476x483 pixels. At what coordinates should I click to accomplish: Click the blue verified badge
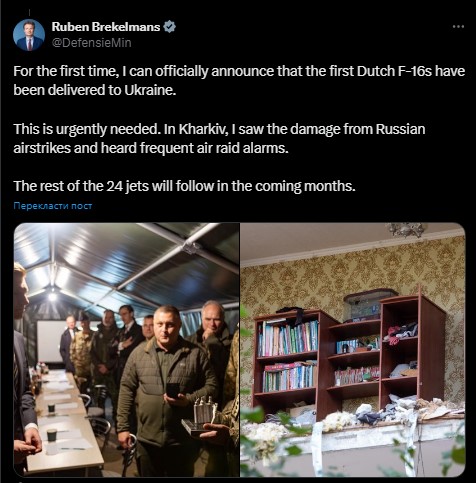[x=170, y=27]
